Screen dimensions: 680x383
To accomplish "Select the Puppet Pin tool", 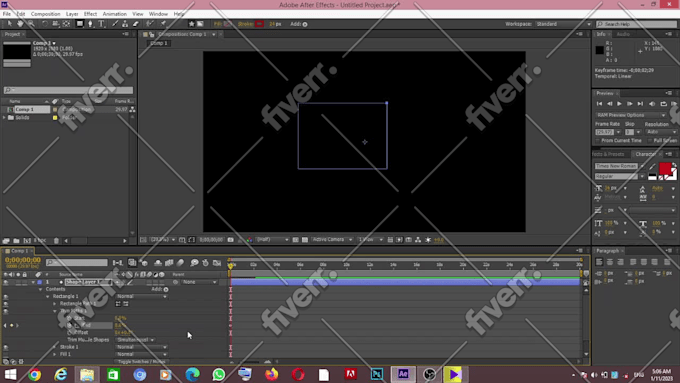I will coord(163,24).
